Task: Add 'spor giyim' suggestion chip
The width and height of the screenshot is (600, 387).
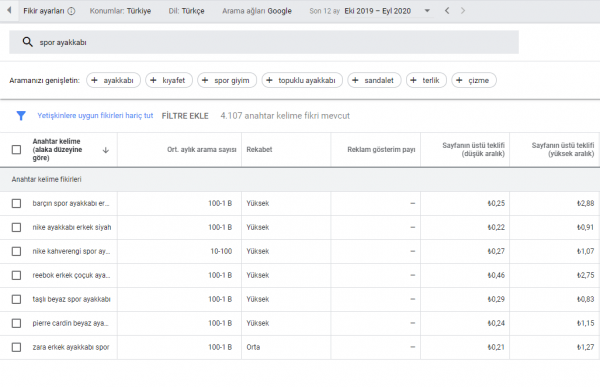Action: click(227, 80)
